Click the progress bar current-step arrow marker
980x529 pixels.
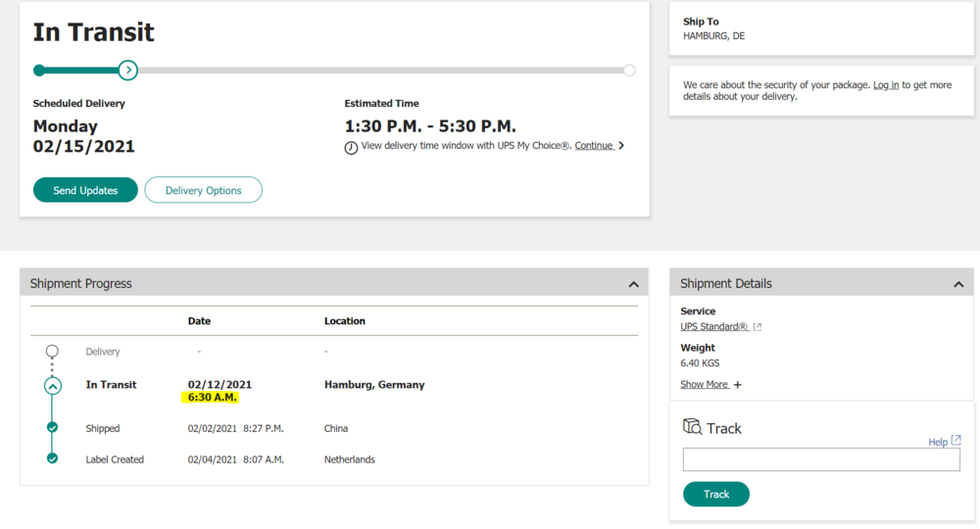click(x=127, y=70)
